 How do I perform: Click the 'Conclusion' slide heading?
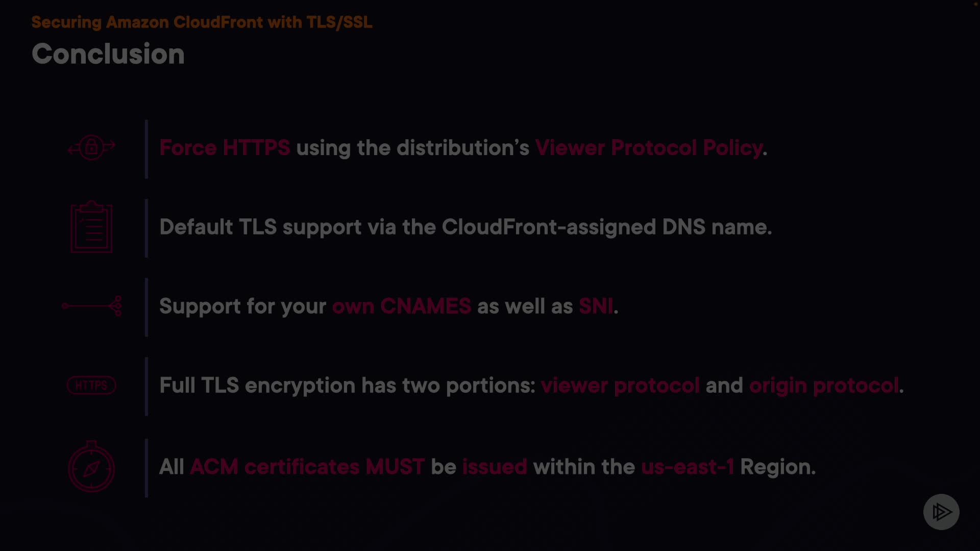(x=108, y=54)
